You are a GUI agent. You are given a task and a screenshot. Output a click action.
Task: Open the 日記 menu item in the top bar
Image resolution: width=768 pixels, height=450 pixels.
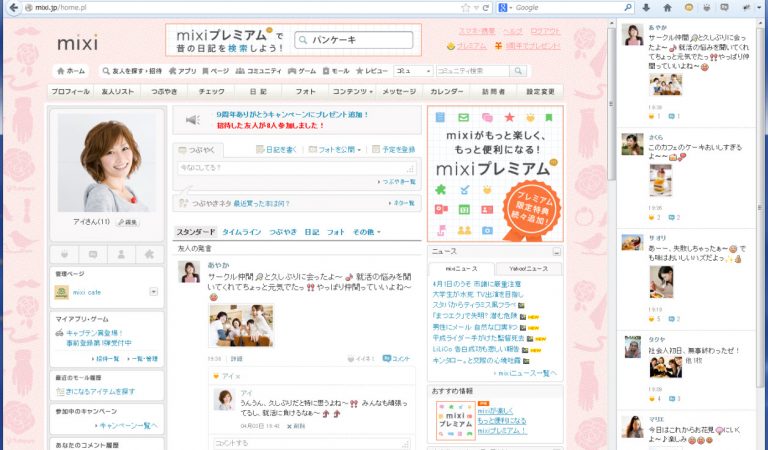click(258, 92)
